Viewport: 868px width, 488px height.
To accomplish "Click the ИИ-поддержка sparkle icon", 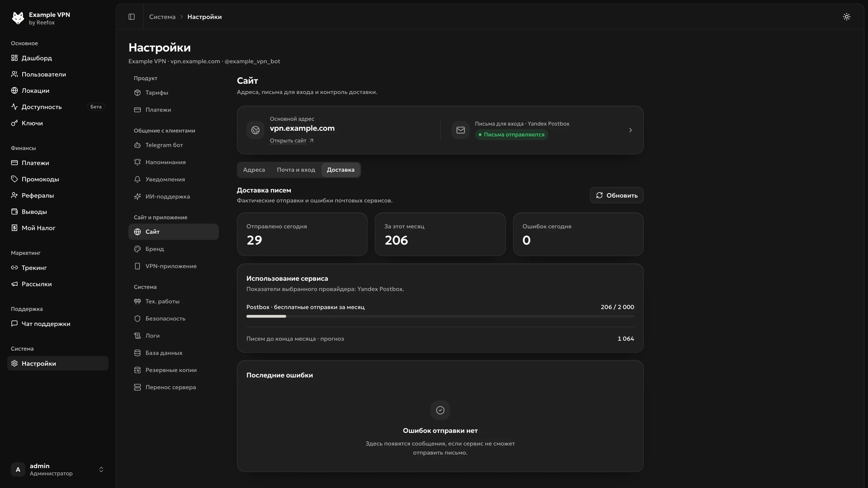I will 137,197.
